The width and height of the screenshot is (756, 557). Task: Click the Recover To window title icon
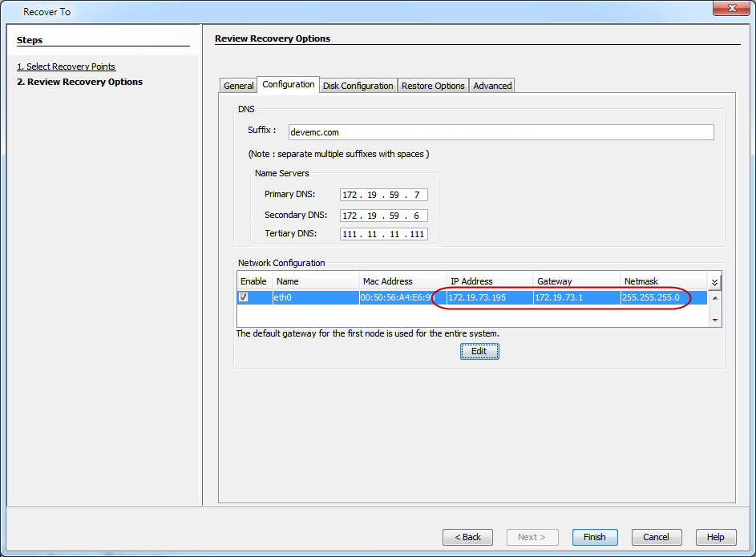point(13,12)
